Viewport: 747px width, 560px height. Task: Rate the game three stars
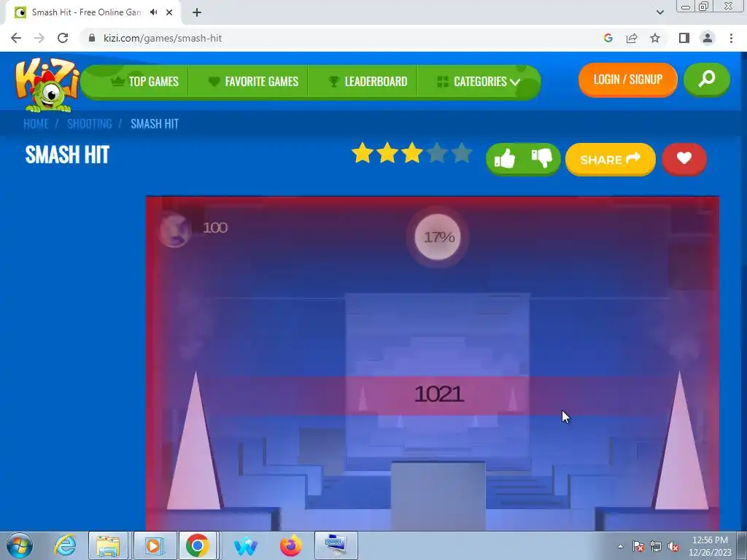pos(412,153)
